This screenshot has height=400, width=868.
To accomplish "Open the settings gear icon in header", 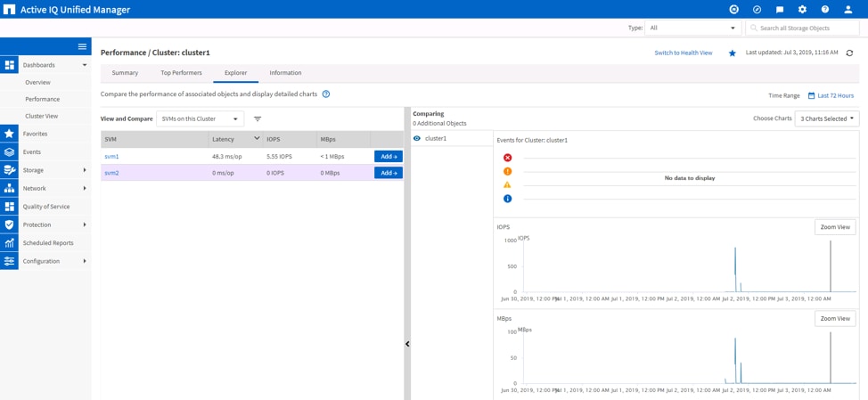I will [x=802, y=10].
